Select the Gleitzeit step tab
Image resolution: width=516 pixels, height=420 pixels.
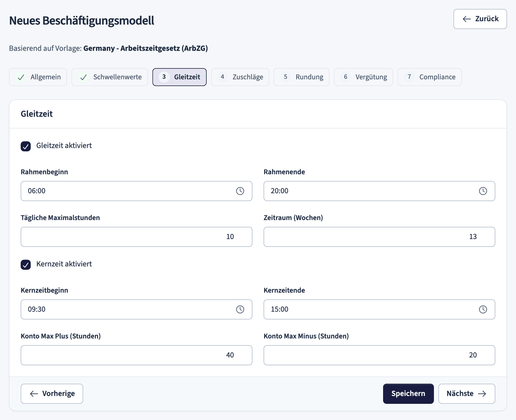point(179,77)
